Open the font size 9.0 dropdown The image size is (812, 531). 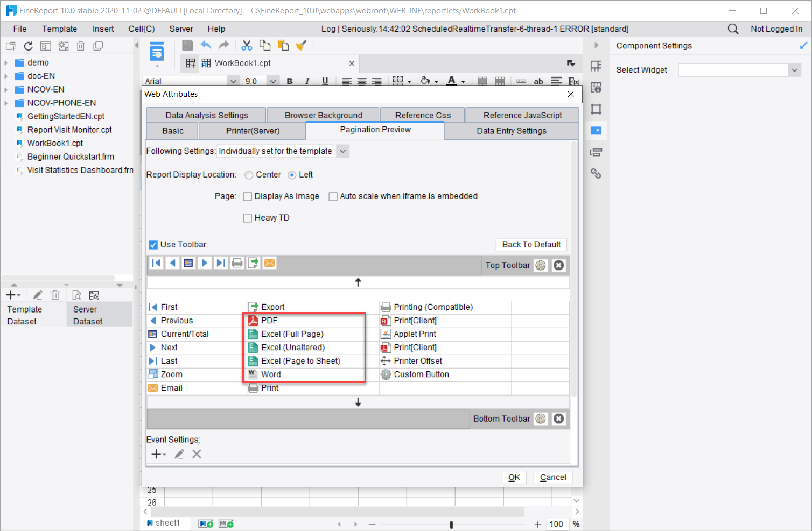click(273, 81)
